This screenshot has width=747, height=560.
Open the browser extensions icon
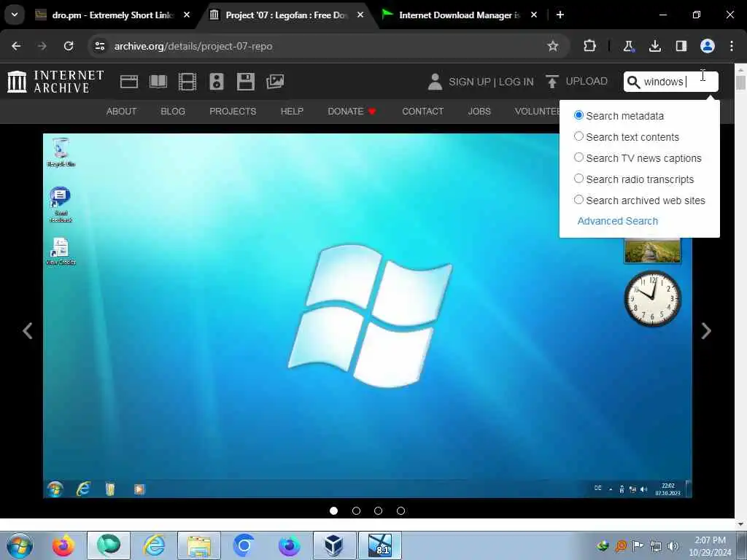tap(589, 46)
